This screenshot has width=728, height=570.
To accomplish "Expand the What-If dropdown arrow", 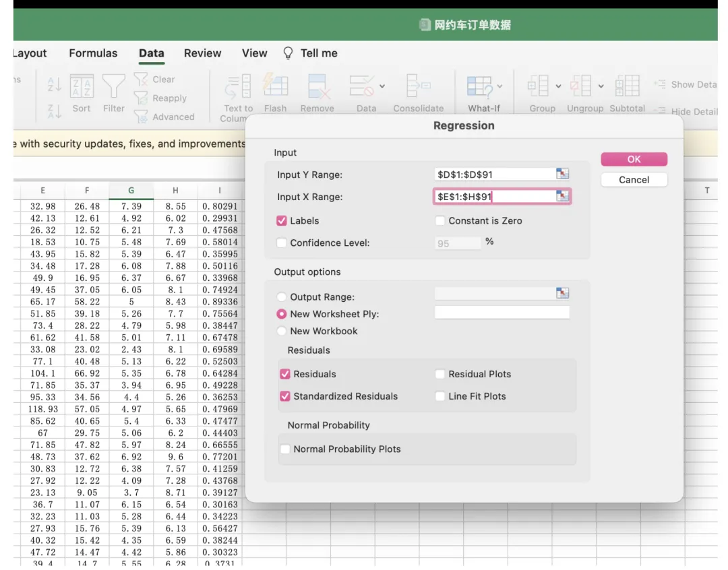I will [x=499, y=86].
